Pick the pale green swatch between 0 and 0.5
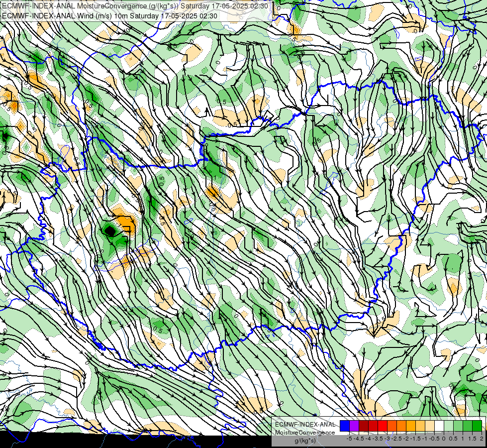The width and height of the screenshot is (487, 448). click(449, 426)
